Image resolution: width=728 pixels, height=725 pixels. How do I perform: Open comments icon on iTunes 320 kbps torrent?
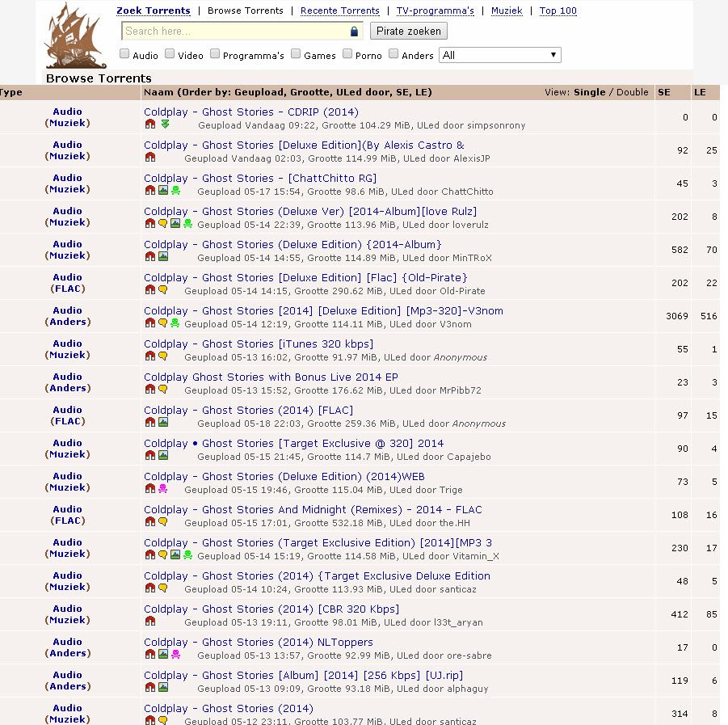coord(162,357)
